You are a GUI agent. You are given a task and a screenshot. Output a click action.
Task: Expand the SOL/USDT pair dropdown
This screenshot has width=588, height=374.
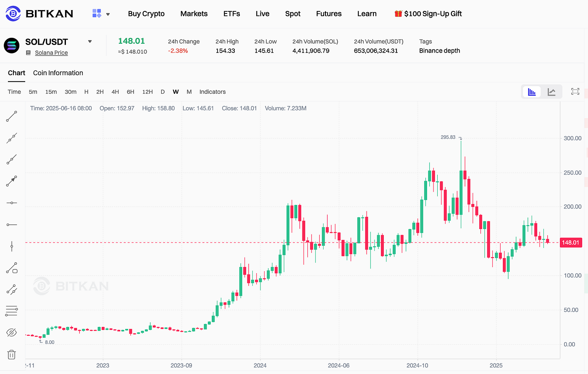(89, 42)
